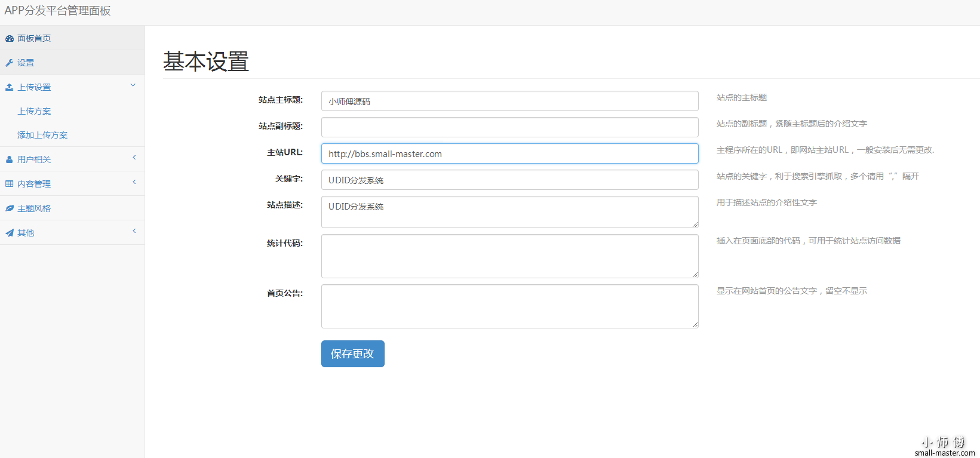The width and height of the screenshot is (980, 458).
Task: Focus the empty 站点副标题 input field
Action: [510, 127]
